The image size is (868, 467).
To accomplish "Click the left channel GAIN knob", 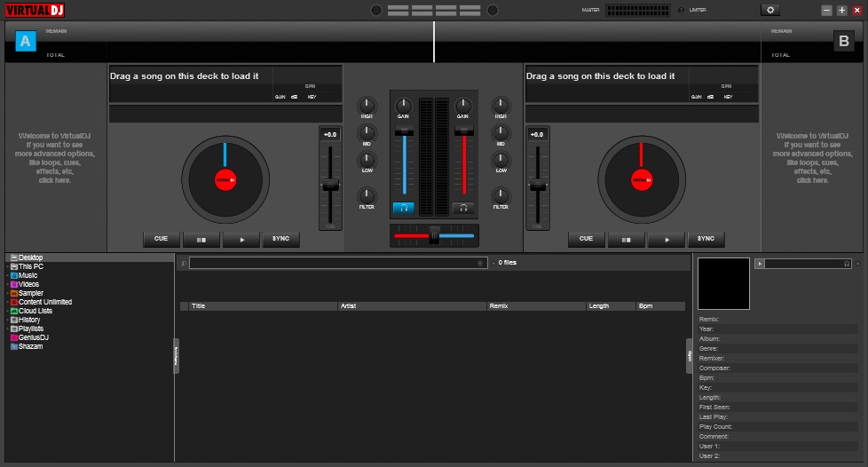I will [404, 106].
